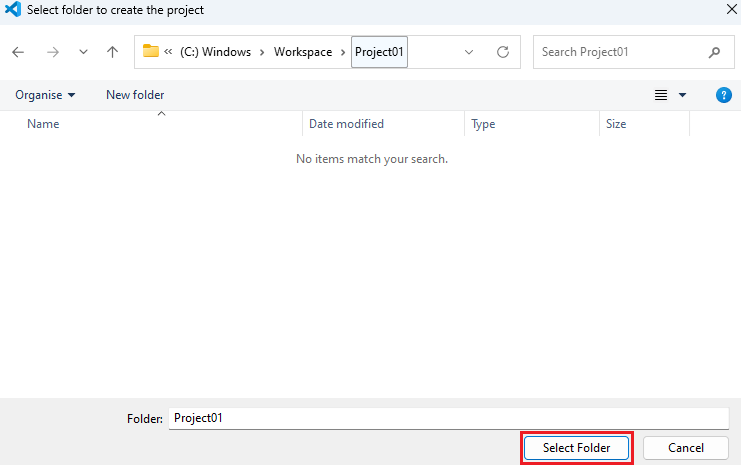
Task: Refresh the Project01 folder view
Action: [503, 52]
